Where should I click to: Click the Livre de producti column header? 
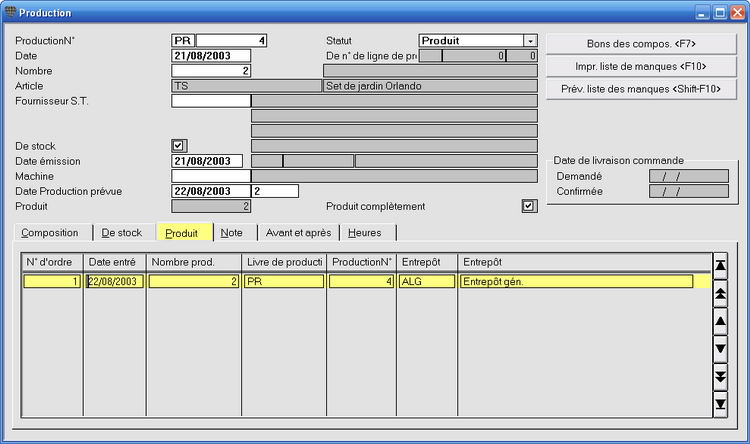pyautogui.click(x=284, y=262)
